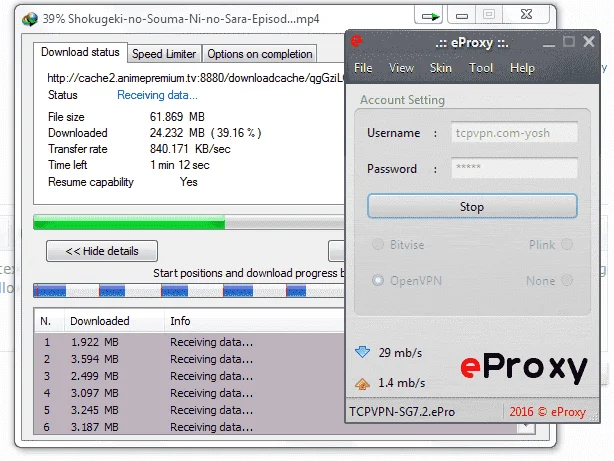Click the animepremium download URL text
This screenshot has width=614, height=461.
pos(195,78)
